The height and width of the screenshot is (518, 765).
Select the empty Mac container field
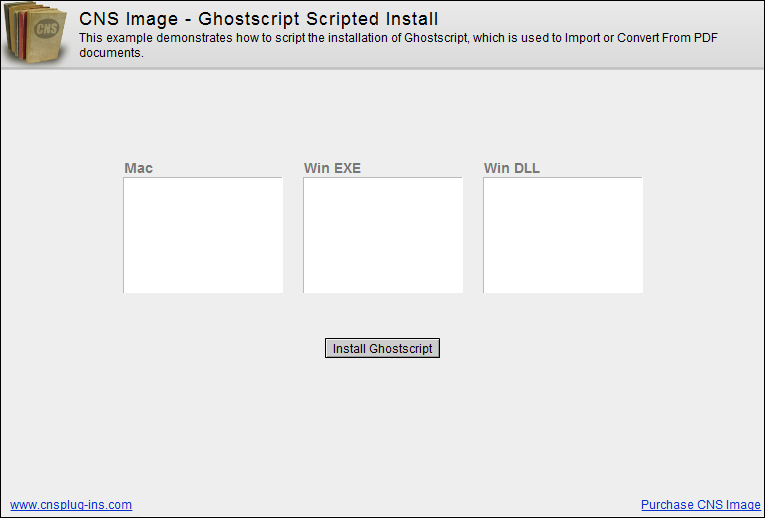[x=203, y=235]
